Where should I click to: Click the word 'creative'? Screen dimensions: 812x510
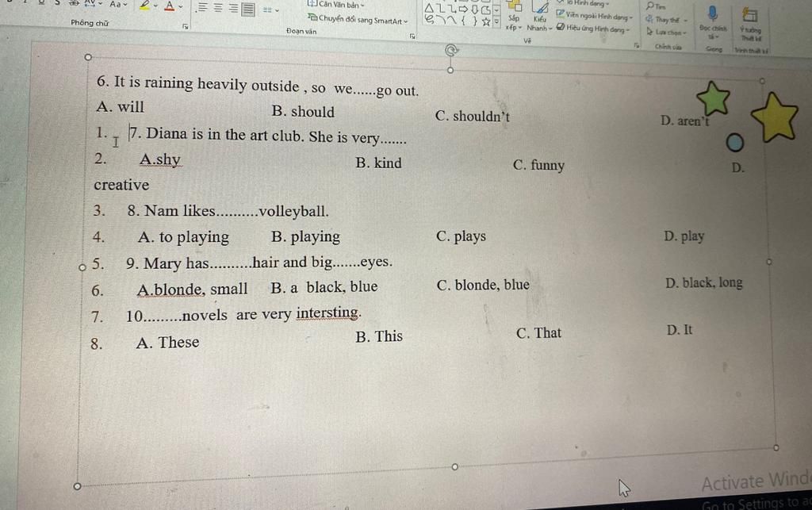(x=121, y=185)
